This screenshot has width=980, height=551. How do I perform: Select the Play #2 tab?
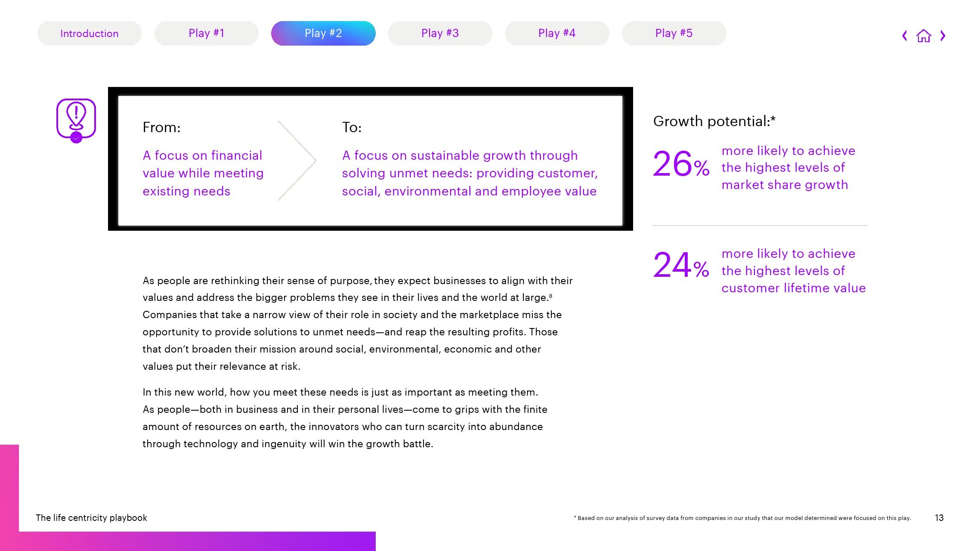click(x=323, y=33)
